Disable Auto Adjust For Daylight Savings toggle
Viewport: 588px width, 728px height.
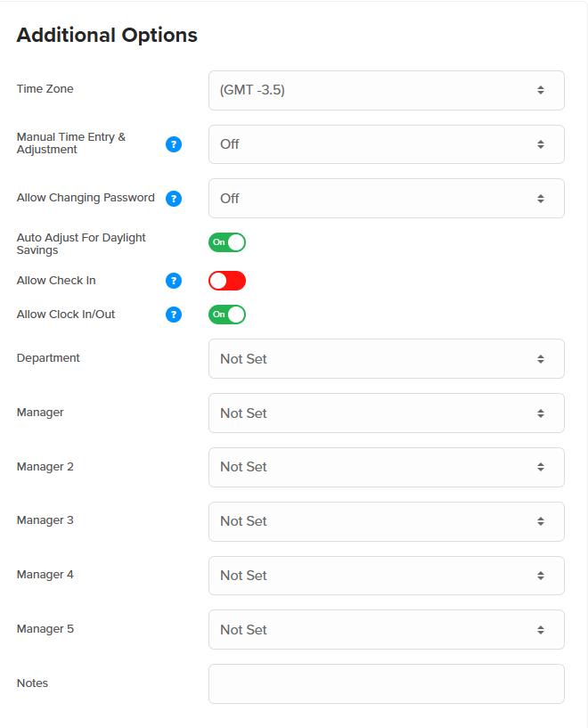click(x=227, y=242)
